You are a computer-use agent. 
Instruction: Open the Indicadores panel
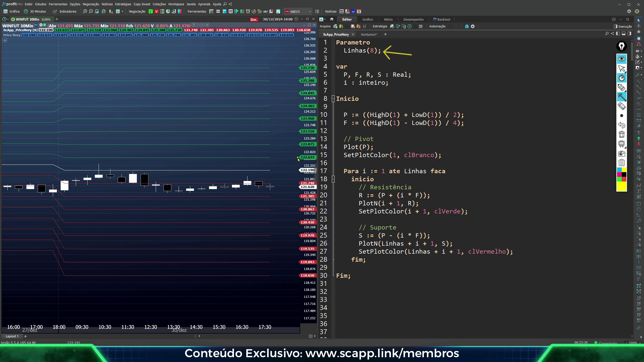[64, 11]
